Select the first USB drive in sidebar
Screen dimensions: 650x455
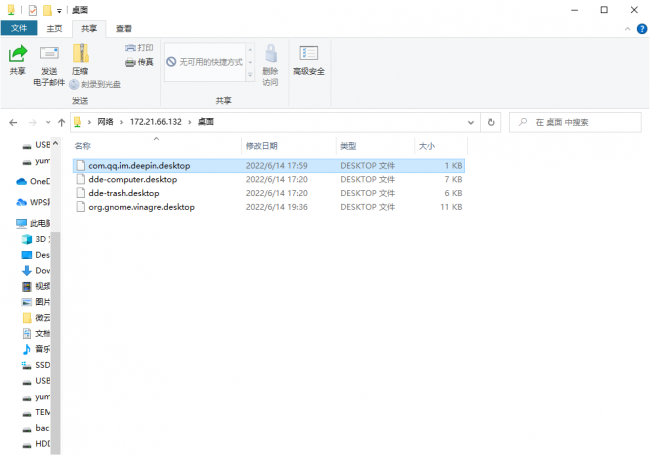[36, 145]
